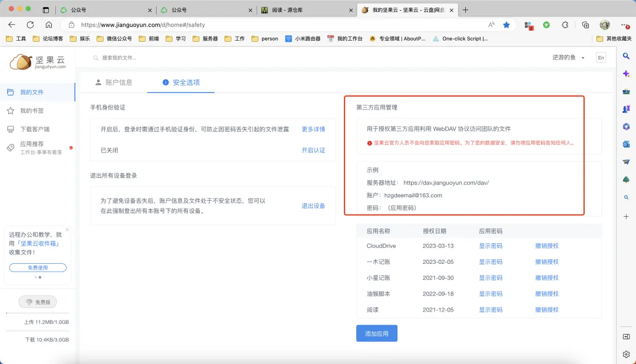Show password for CloudDrive
The image size is (636, 364).
coord(491,246)
